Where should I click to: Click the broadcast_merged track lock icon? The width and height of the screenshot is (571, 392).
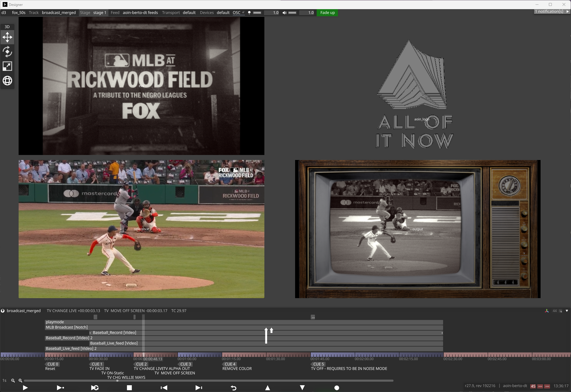pyautogui.click(x=3, y=311)
